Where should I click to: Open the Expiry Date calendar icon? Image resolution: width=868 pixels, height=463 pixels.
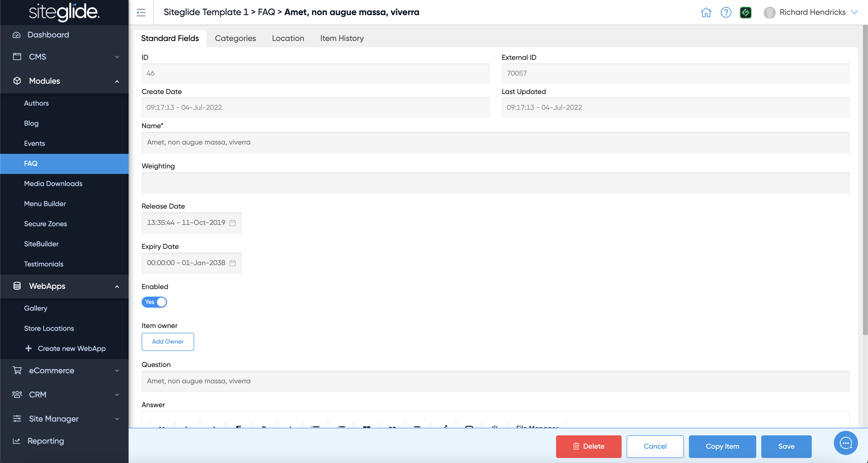tap(233, 263)
